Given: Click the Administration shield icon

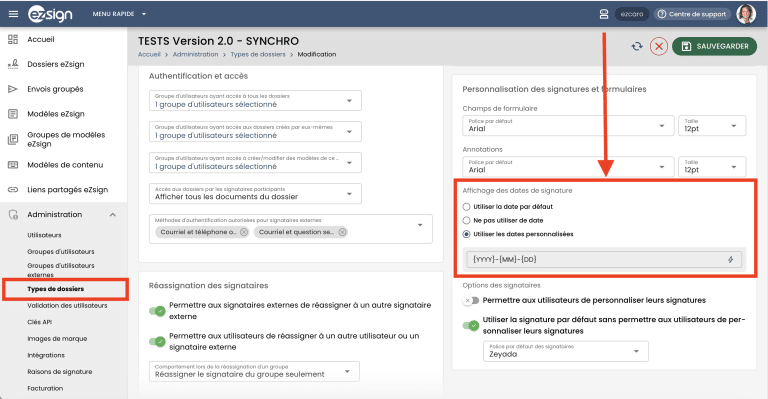Looking at the screenshot, I should [x=13, y=214].
